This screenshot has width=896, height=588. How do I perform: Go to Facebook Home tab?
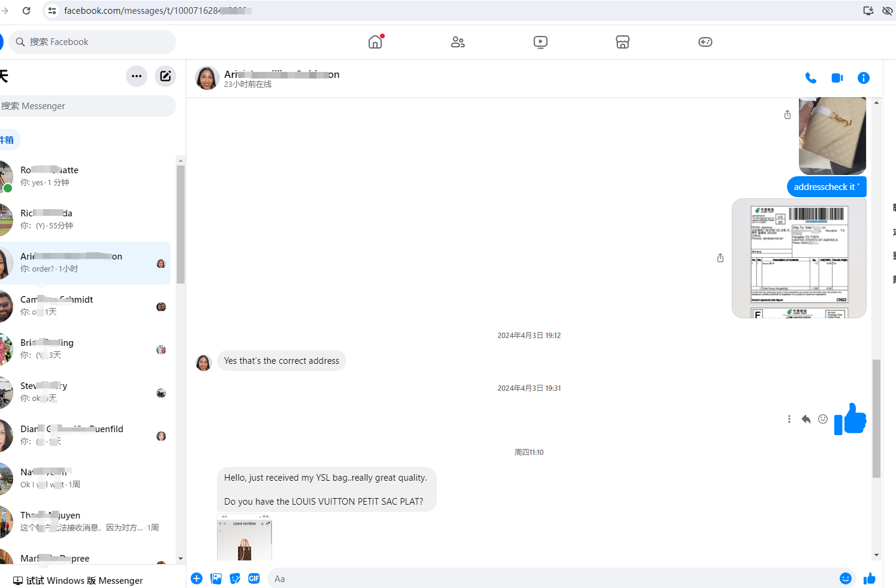(375, 42)
